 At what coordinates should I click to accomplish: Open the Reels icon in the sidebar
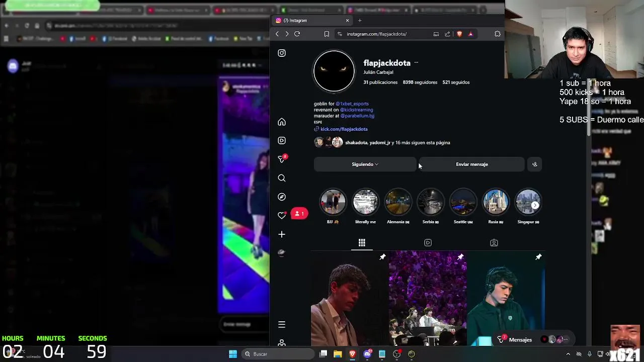282,141
